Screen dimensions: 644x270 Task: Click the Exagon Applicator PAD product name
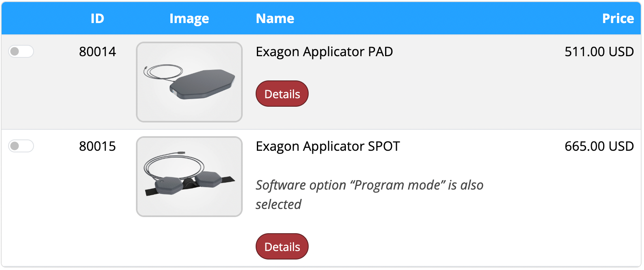pos(324,52)
